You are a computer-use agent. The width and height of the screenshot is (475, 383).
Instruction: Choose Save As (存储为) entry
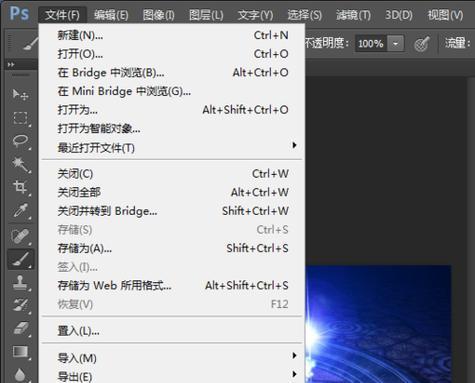172,248
